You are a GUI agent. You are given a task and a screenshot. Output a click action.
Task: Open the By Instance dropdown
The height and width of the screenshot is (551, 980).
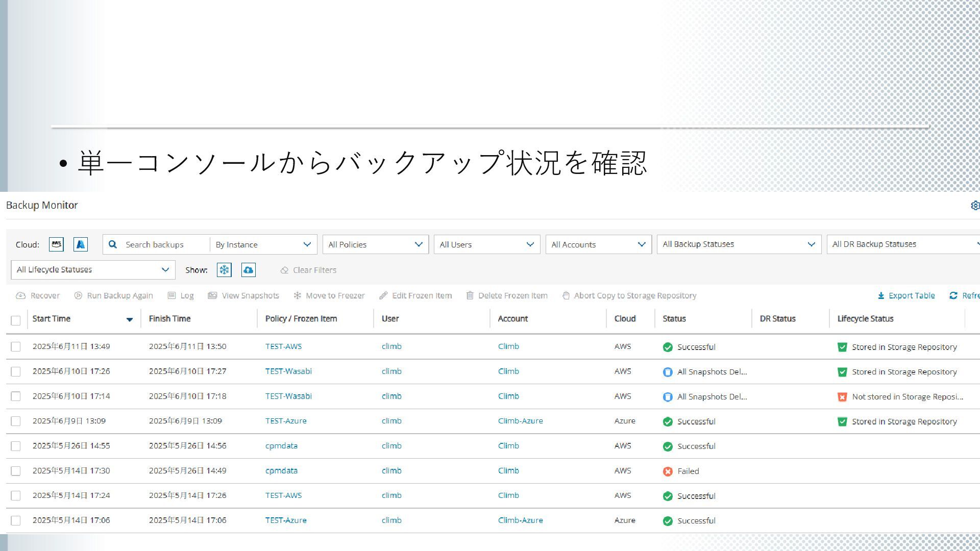point(263,244)
